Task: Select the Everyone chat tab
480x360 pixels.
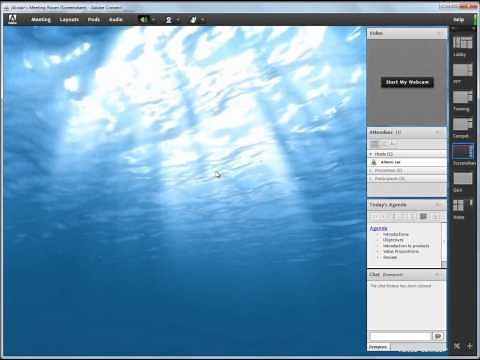Action: [378, 347]
